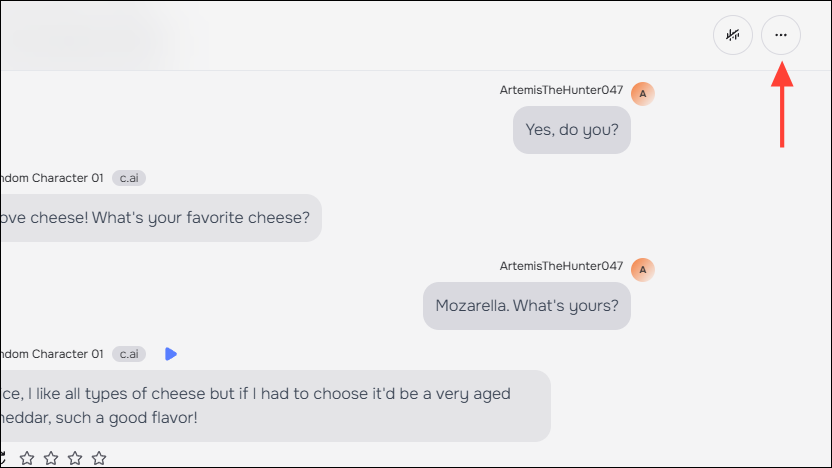This screenshot has width=832, height=468.
Task: Click the avatar beside "Yes, do you?"
Action: [643, 94]
